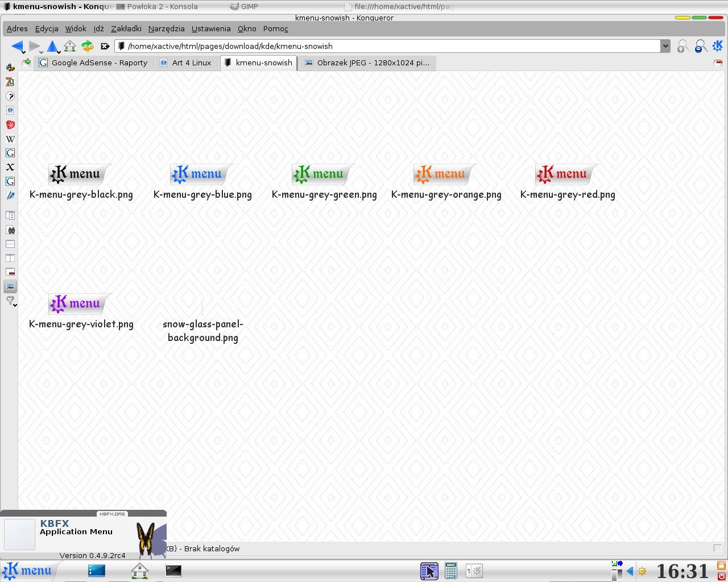
Task: Go forward with the grey right arrow
Action: coord(35,46)
